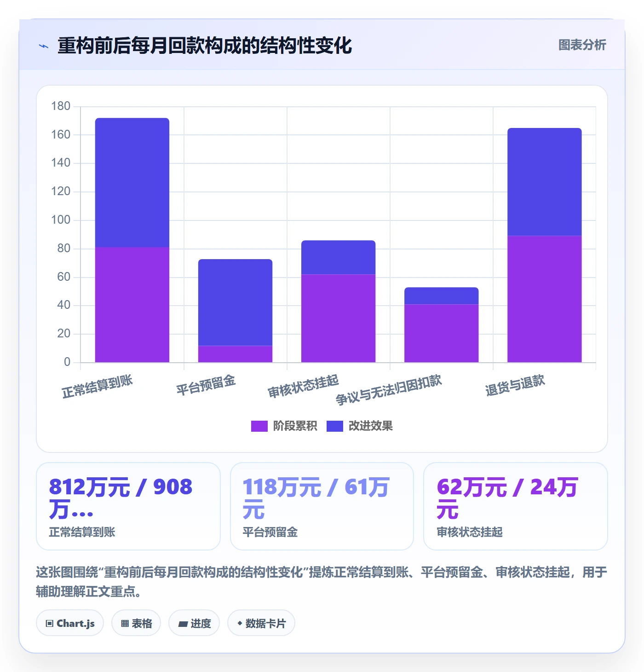Click the purple segment of the 争议与无法归因扣款 bar
Image resolution: width=644 pixels, height=672 pixels.
(x=441, y=333)
